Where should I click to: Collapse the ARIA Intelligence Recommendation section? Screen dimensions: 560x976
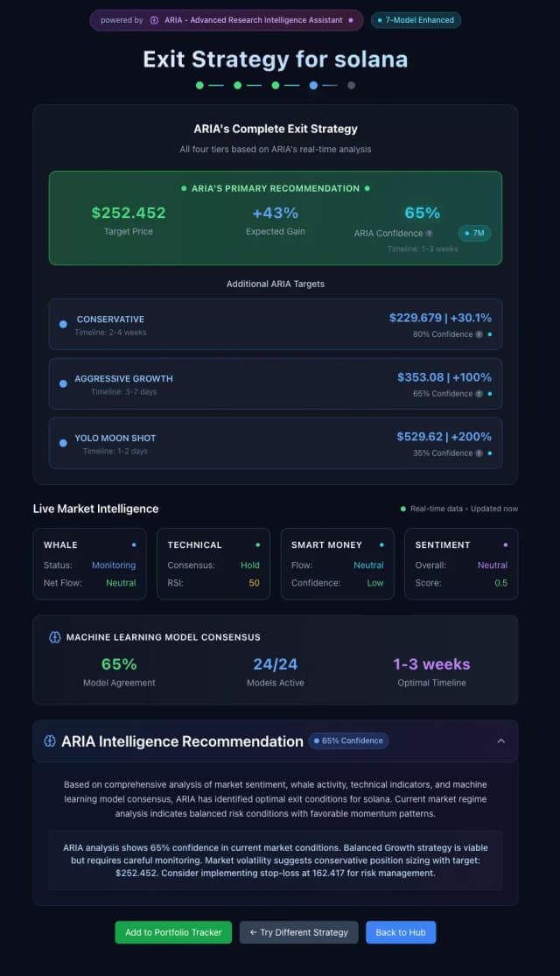[501, 741]
